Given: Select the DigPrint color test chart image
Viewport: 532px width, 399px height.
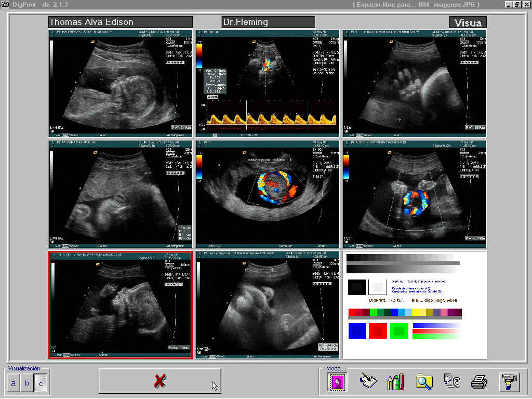Looking at the screenshot, I should click(x=414, y=304).
